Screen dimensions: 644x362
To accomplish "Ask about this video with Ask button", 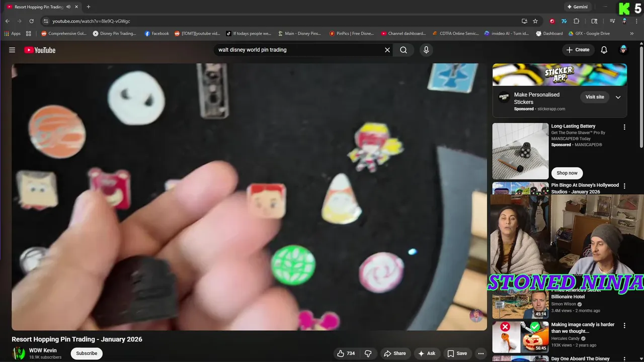I will pyautogui.click(x=426, y=353).
